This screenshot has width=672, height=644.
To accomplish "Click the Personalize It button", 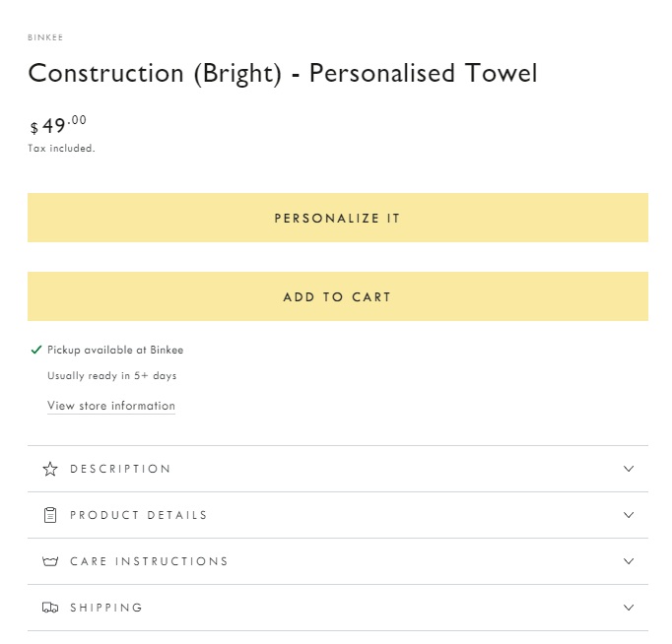I will coord(338,218).
